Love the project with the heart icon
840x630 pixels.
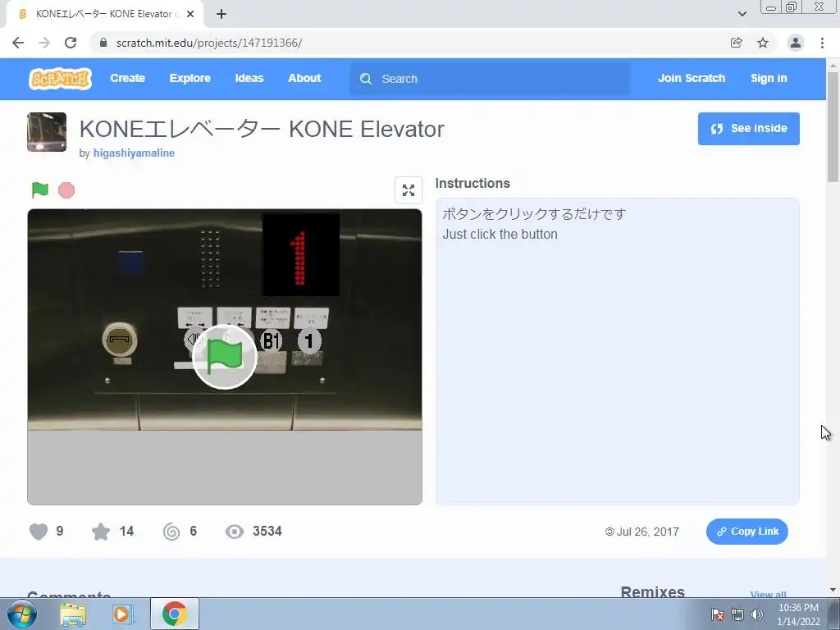39,532
